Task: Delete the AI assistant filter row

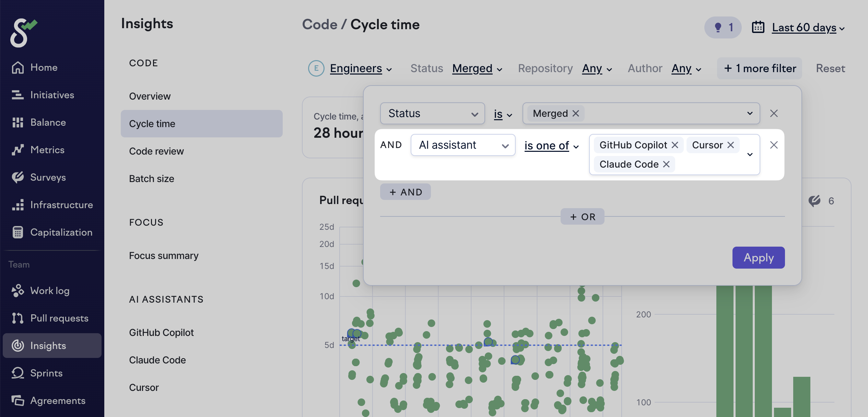Action: [x=774, y=145]
